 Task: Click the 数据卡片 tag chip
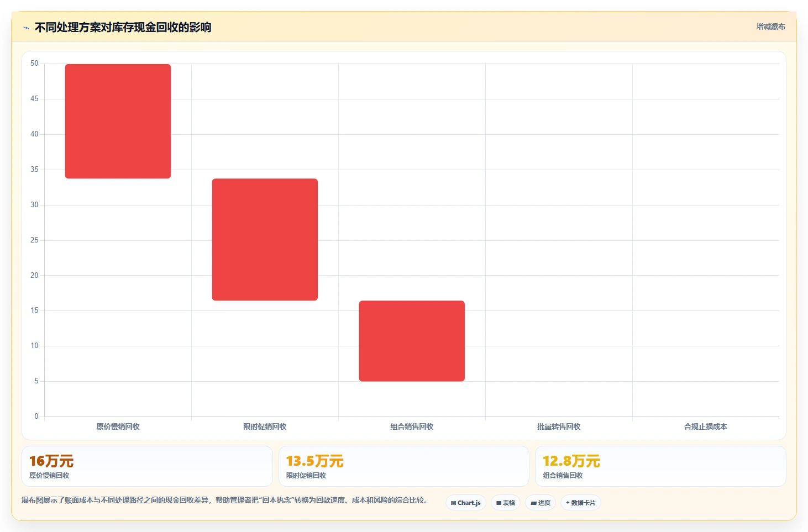tap(581, 503)
